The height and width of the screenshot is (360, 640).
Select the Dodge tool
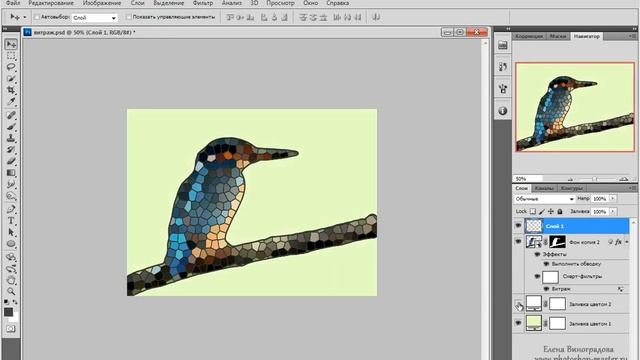(11, 197)
